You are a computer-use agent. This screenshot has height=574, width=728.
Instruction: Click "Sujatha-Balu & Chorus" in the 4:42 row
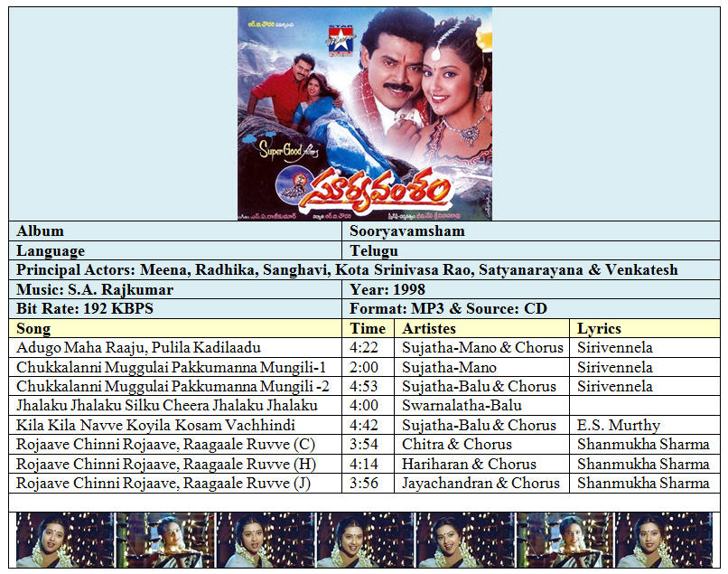point(479,425)
